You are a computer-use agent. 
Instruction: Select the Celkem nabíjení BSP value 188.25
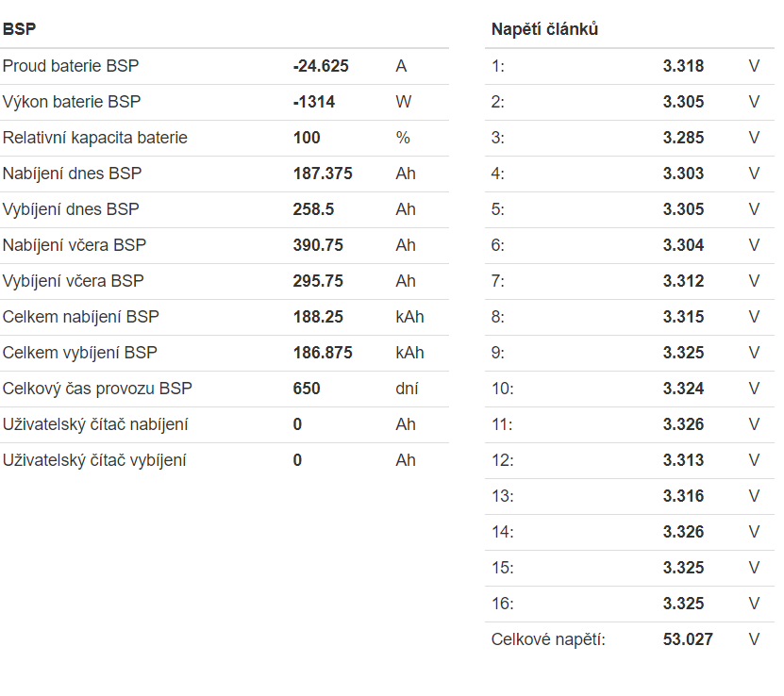click(x=318, y=317)
